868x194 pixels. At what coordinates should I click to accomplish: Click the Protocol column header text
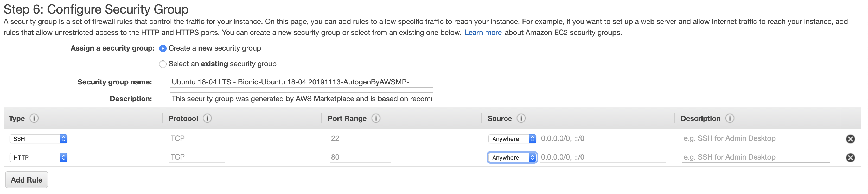pyautogui.click(x=183, y=118)
